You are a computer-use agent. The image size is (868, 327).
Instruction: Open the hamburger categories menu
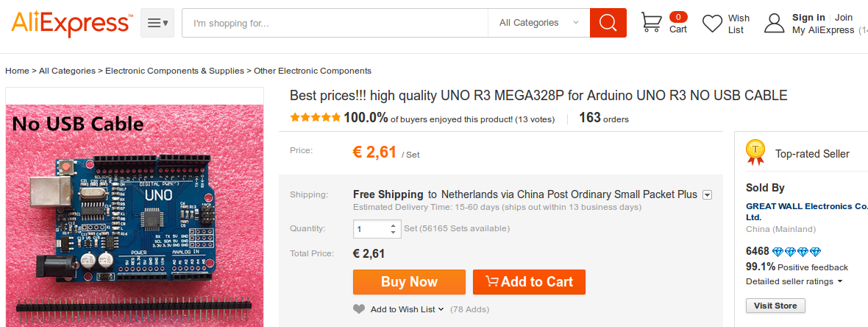[157, 23]
